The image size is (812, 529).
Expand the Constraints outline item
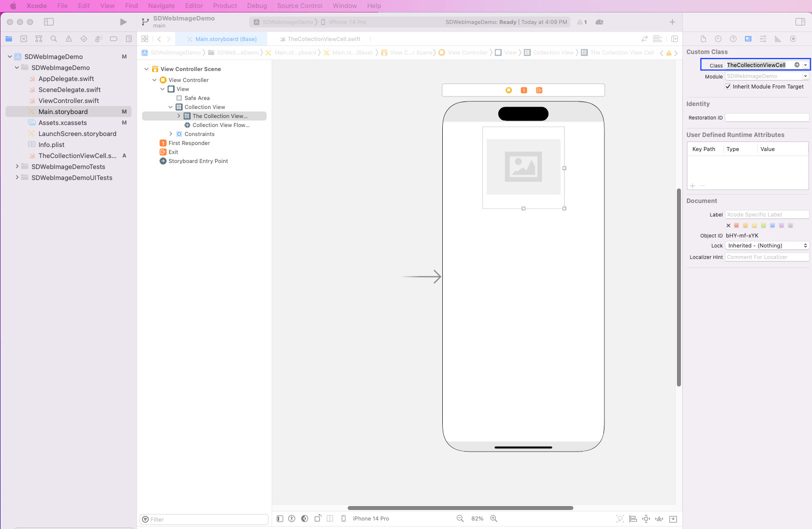tap(171, 134)
